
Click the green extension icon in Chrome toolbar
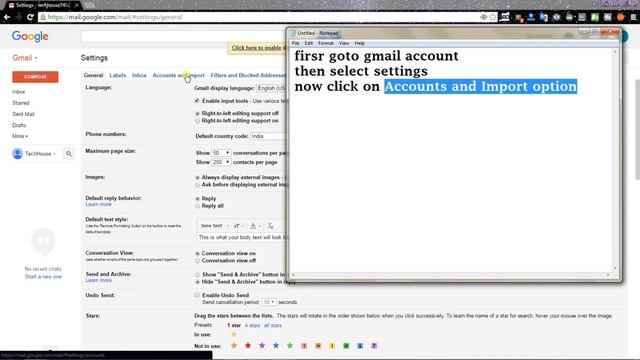(x=595, y=17)
